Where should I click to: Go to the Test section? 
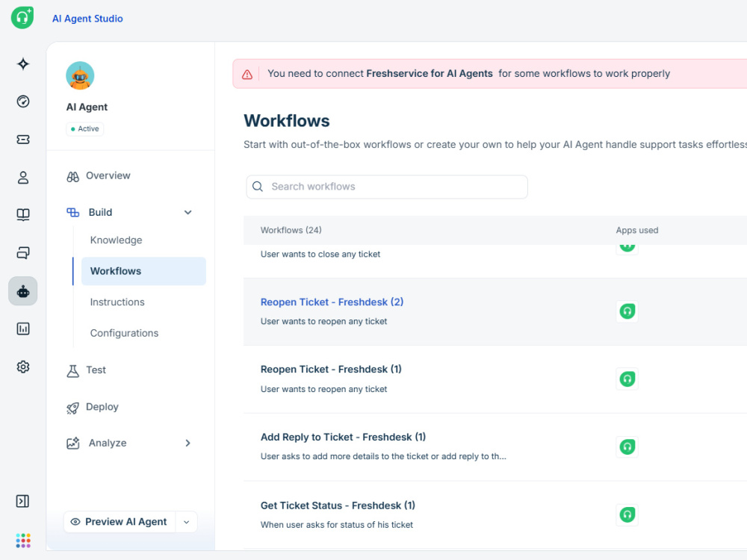96,370
